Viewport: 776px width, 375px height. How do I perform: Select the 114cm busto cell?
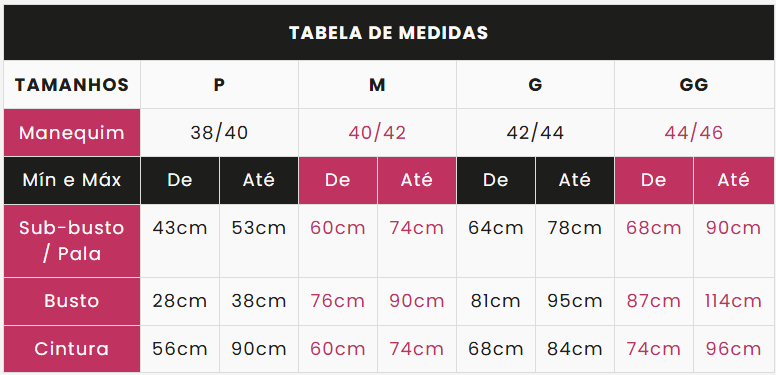[x=734, y=301]
